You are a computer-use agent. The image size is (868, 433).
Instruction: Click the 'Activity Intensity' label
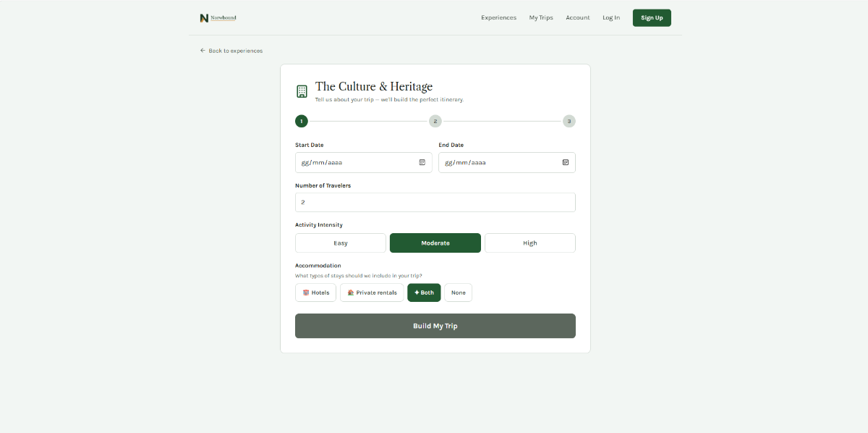coord(319,225)
